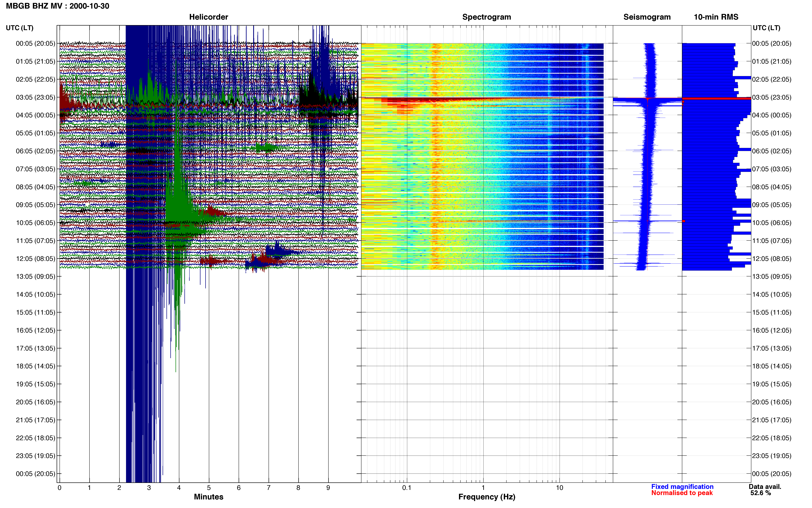Click the 'Seismogram' panel heading
812x508 pixels.
coord(647,17)
